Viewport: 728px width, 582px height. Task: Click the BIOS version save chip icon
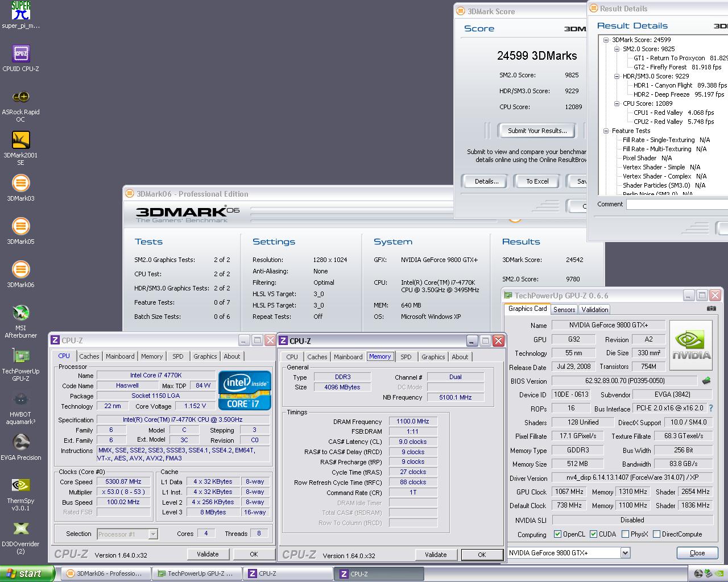click(x=706, y=381)
